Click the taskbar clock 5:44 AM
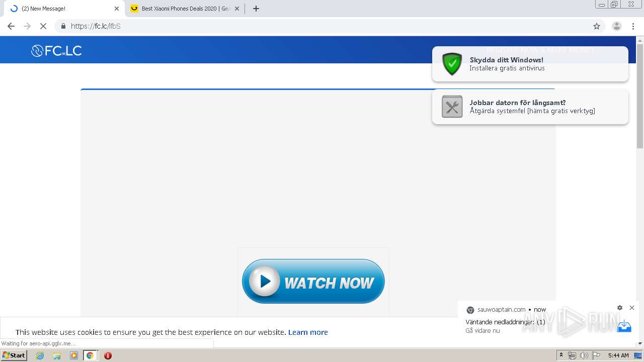Screen dimensions: 644x362 618,355
